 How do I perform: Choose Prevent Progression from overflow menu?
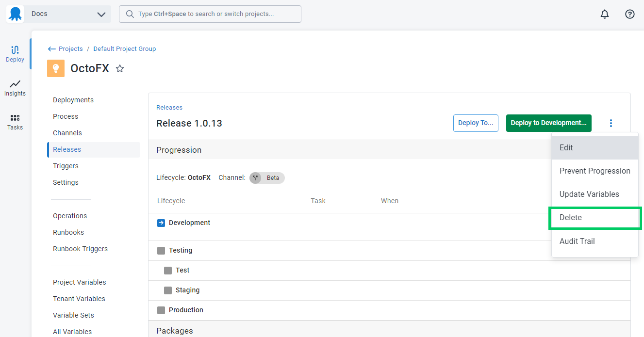point(595,171)
